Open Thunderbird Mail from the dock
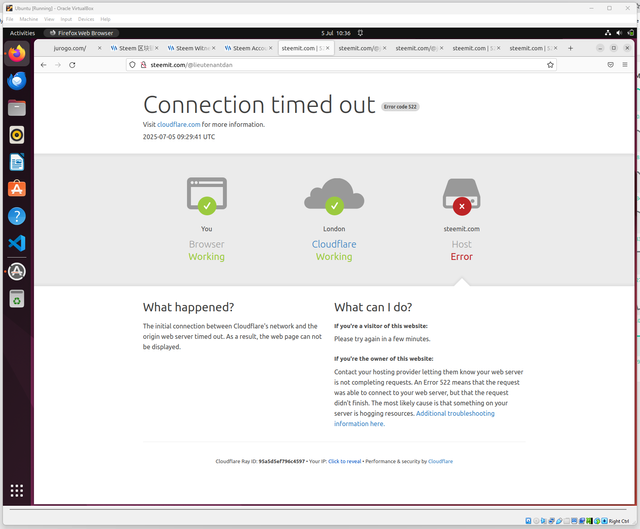 tap(17, 81)
